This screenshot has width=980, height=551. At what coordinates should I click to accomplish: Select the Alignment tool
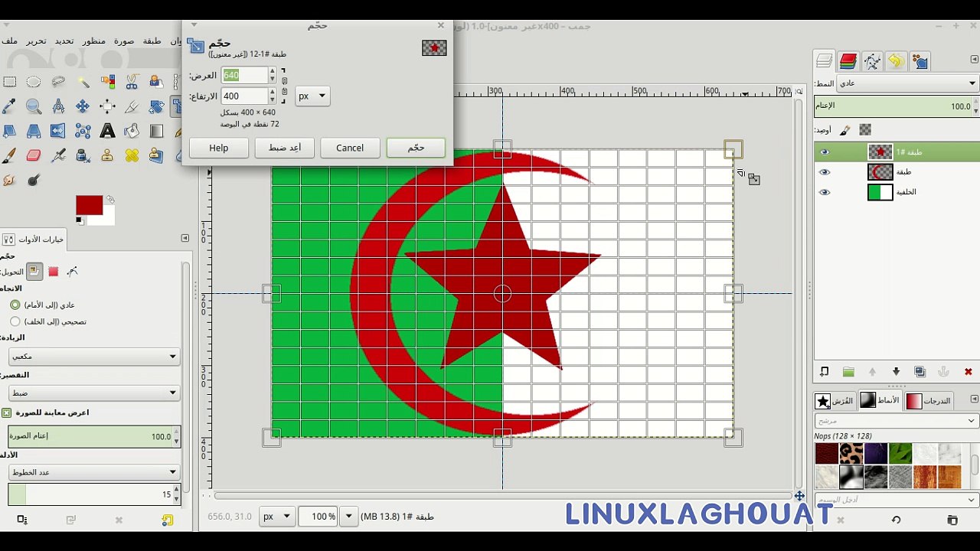[x=107, y=106]
